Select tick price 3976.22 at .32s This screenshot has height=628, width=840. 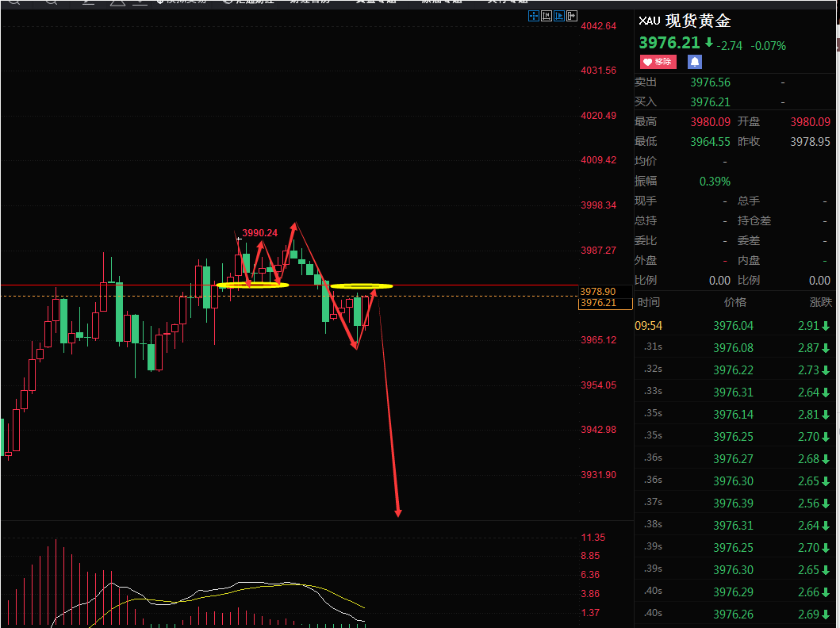pos(733,370)
